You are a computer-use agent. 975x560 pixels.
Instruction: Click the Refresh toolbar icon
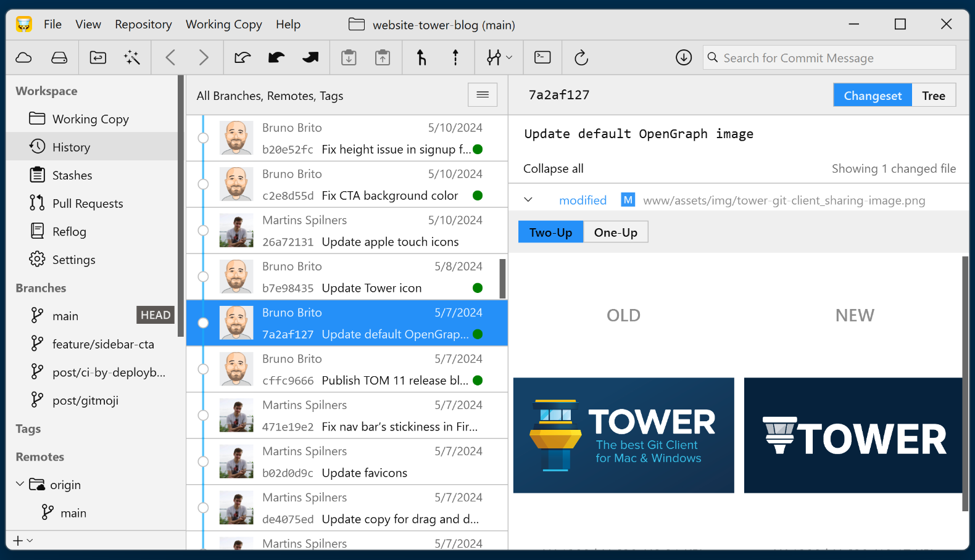581,58
